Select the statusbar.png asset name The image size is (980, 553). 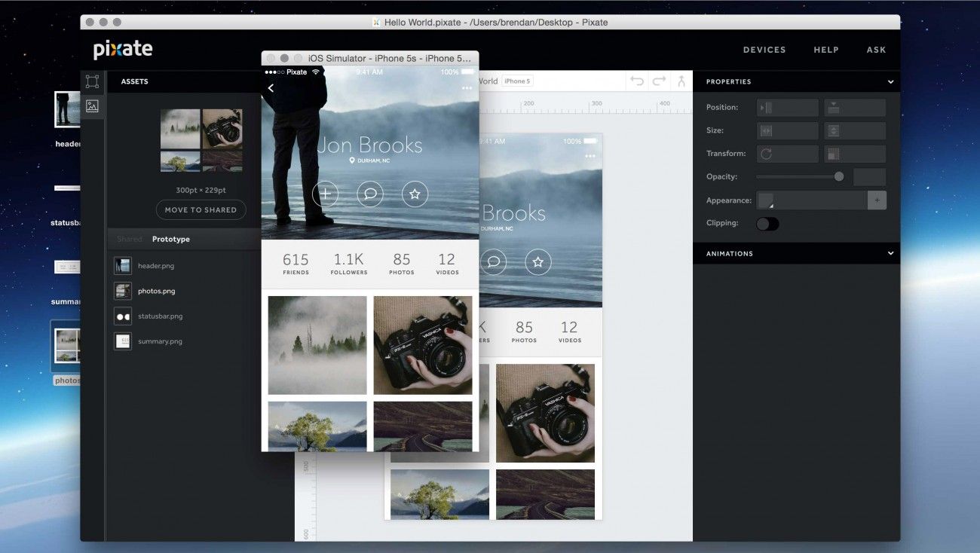160,316
